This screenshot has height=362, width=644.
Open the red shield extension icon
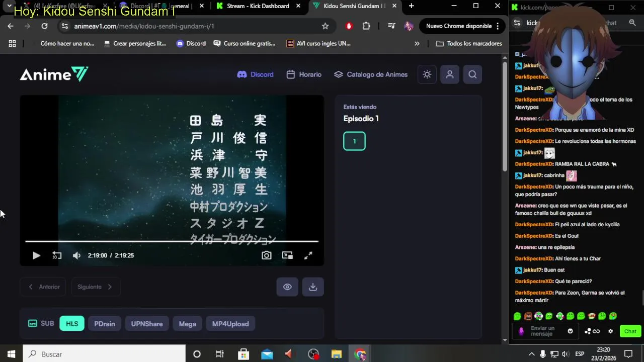click(349, 26)
